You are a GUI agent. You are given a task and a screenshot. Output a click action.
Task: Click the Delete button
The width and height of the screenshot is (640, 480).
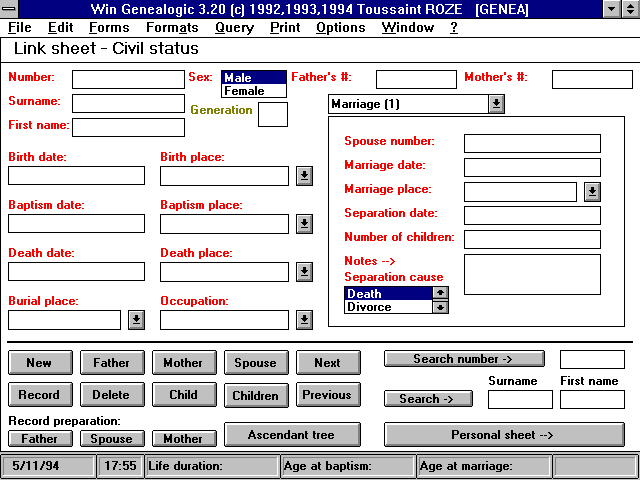(x=111, y=395)
